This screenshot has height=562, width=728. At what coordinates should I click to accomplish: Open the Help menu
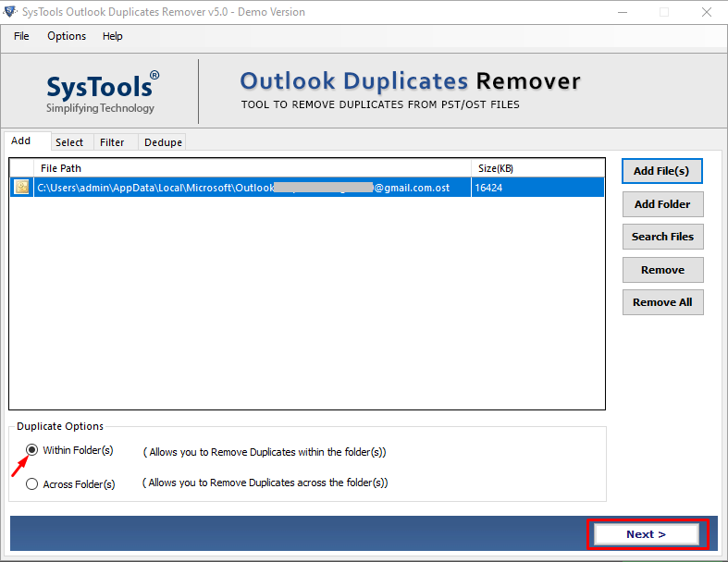click(x=112, y=36)
